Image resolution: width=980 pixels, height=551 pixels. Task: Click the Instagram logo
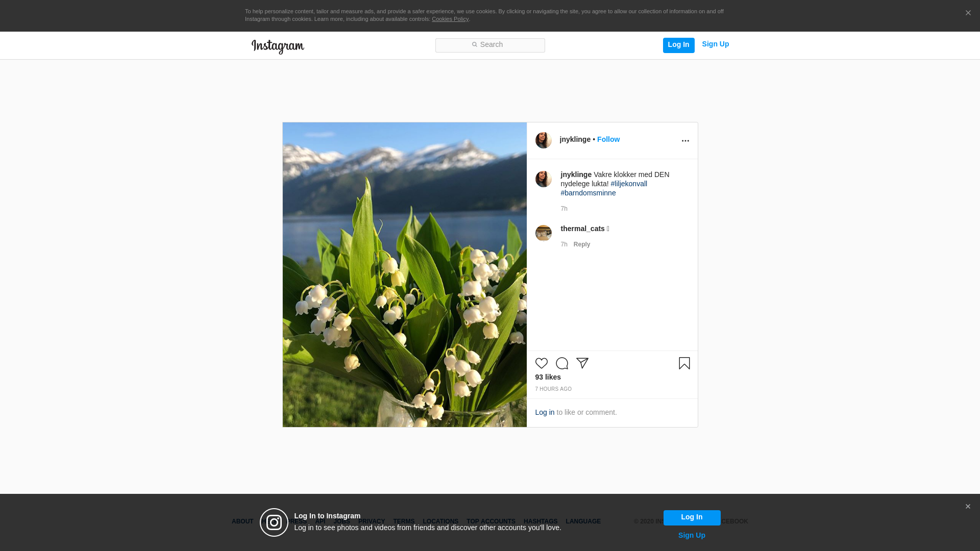pos(278,46)
